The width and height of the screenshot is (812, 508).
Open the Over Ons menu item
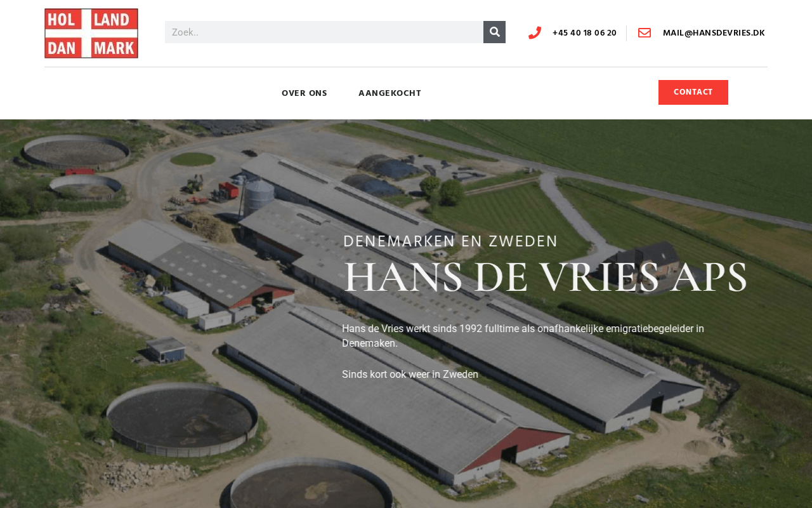(304, 93)
